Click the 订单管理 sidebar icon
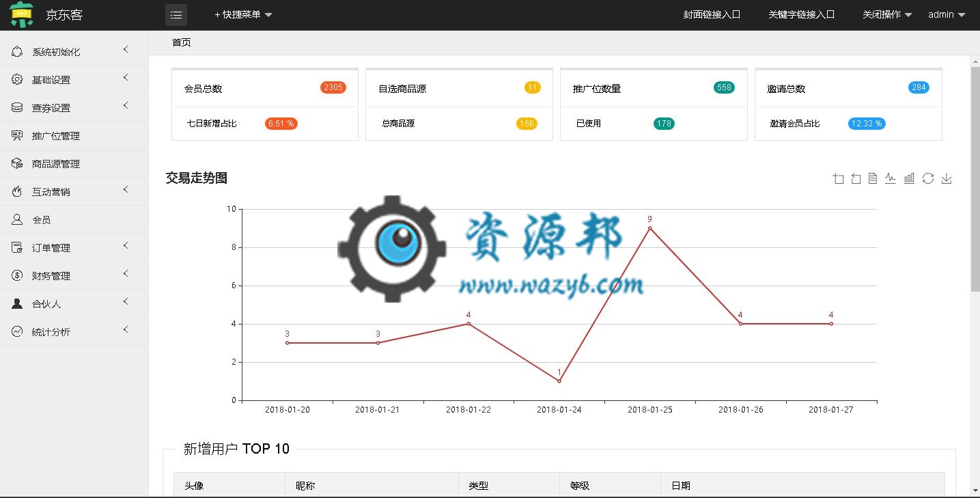 [x=17, y=248]
